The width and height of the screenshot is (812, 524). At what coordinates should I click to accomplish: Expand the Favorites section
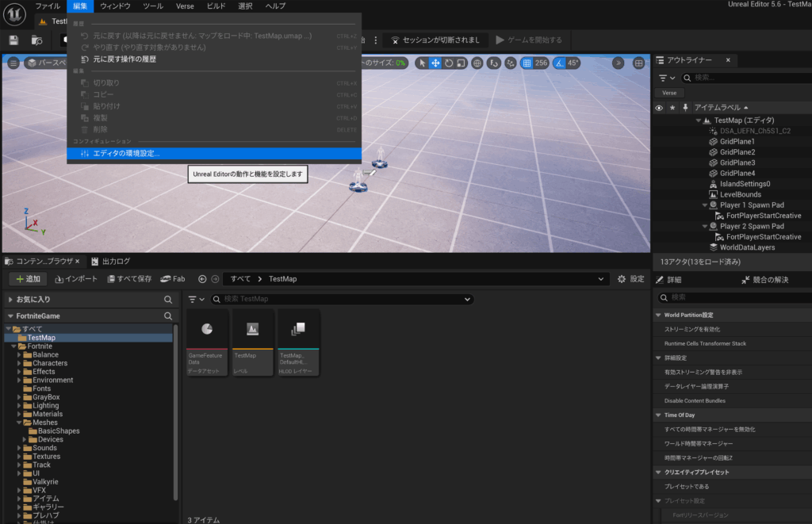[10, 300]
